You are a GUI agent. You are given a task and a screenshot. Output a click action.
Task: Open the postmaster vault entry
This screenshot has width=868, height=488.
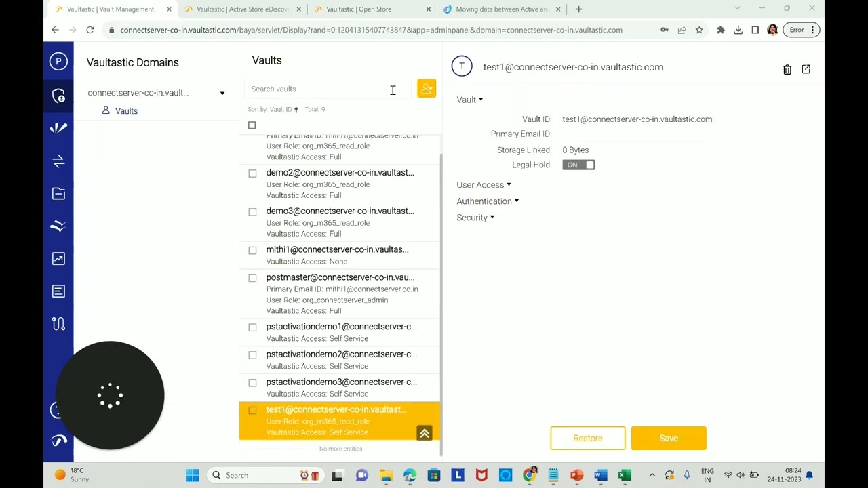[339, 293]
